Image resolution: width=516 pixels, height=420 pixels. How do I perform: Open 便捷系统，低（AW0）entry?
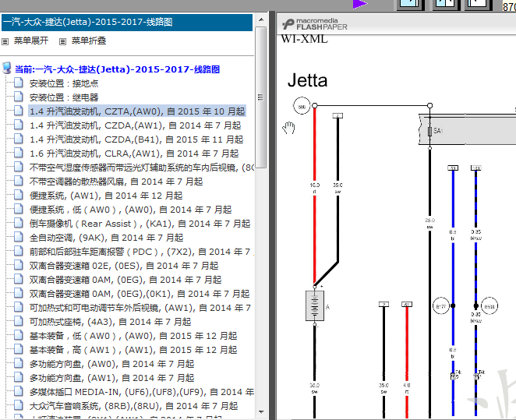tap(130, 210)
